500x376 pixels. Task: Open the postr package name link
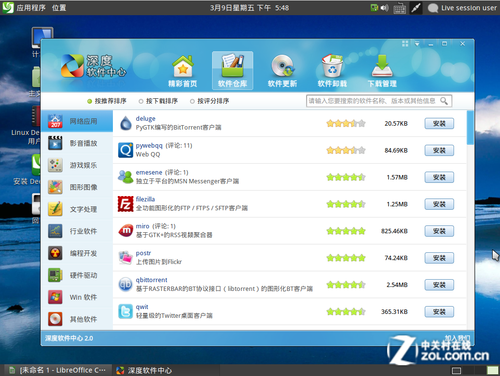[x=143, y=253]
